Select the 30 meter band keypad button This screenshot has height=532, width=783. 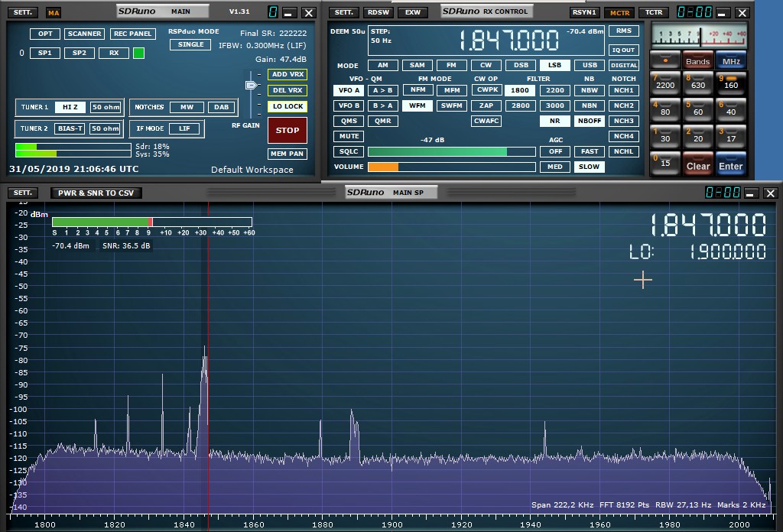tap(665, 137)
